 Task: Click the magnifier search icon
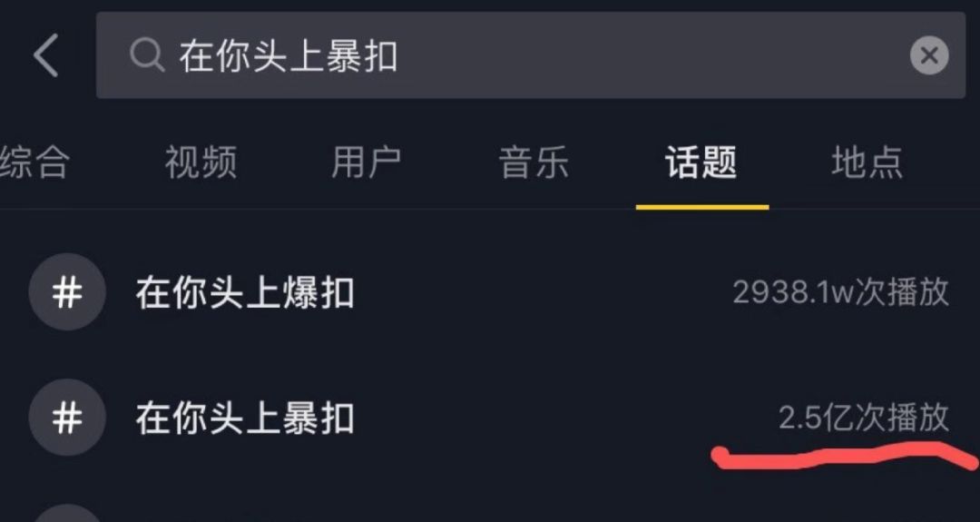(x=145, y=55)
